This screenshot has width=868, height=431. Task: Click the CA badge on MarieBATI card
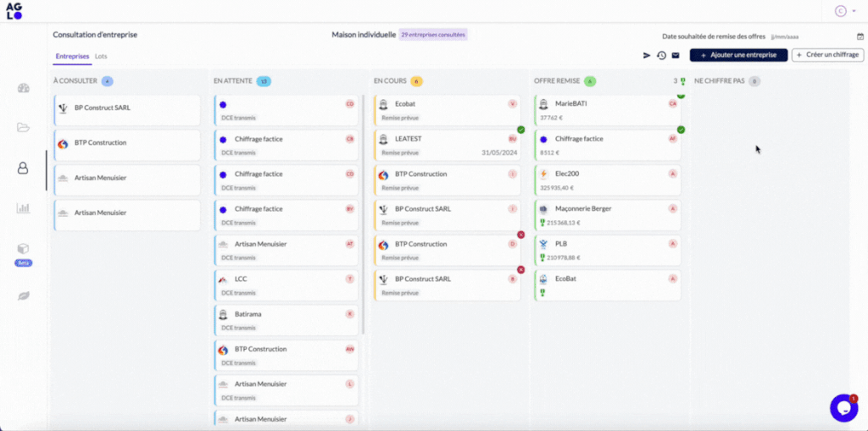click(673, 103)
